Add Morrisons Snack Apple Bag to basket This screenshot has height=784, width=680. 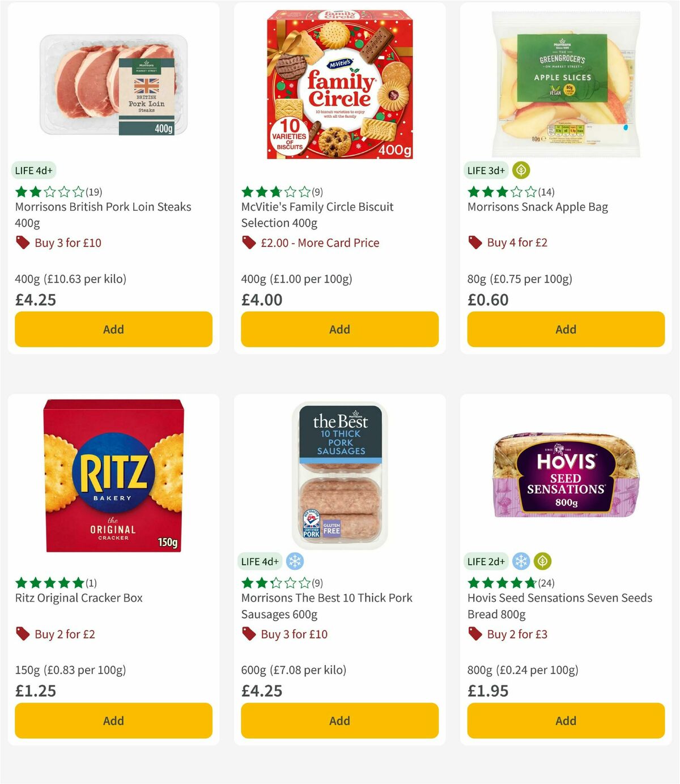coord(566,329)
